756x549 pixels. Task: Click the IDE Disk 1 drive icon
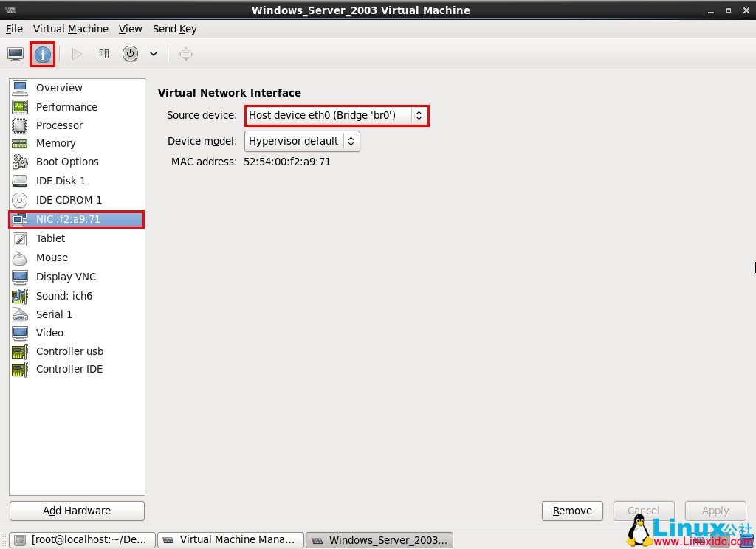point(20,181)
